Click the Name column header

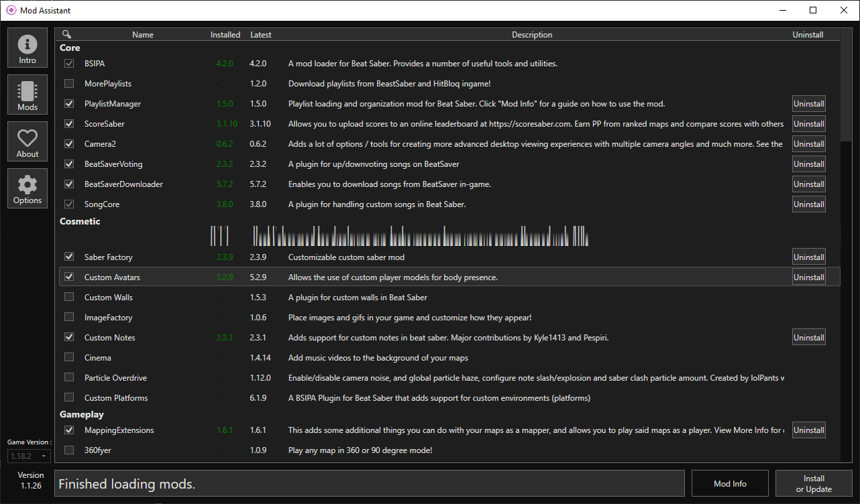click(x=142, y=34)
